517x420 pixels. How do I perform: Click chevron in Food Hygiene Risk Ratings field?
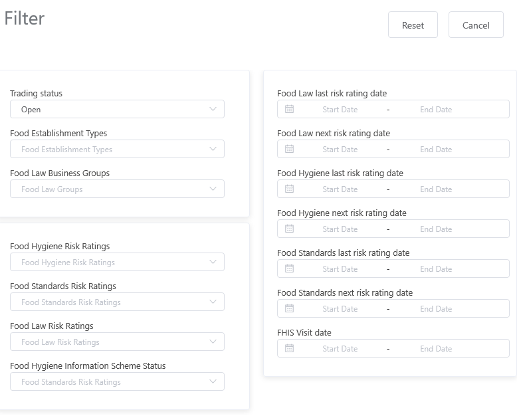[213, 262]
